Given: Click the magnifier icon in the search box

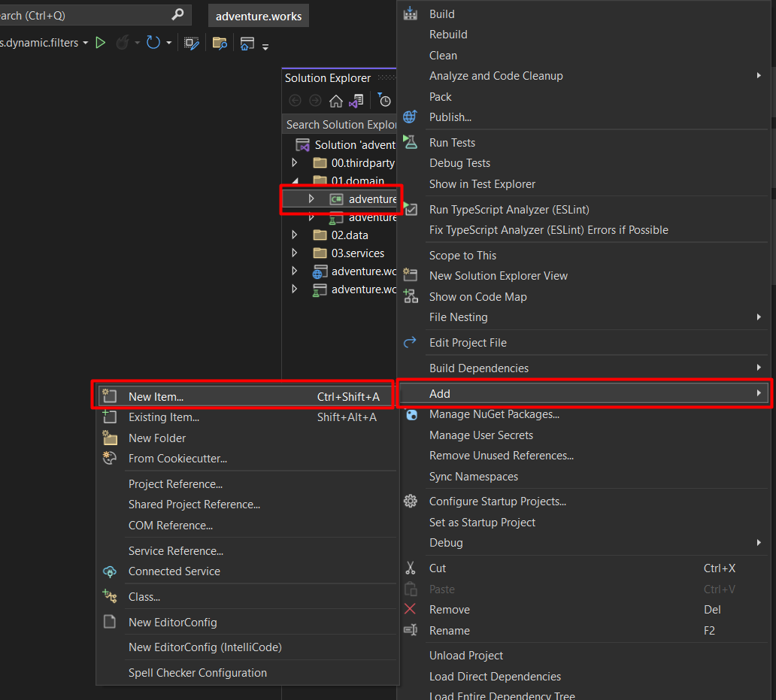Looking at the screenshot, I should coord(177,14).
